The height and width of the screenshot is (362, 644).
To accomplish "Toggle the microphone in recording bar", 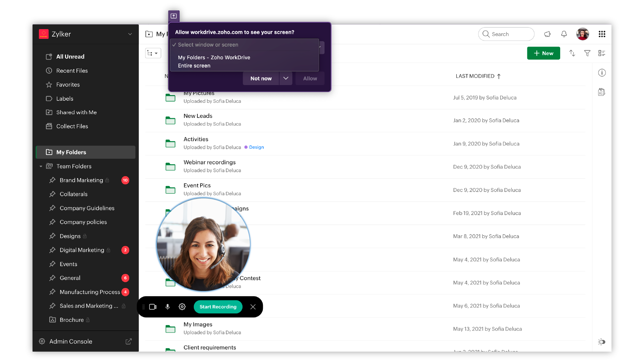I will click(168, 307).
